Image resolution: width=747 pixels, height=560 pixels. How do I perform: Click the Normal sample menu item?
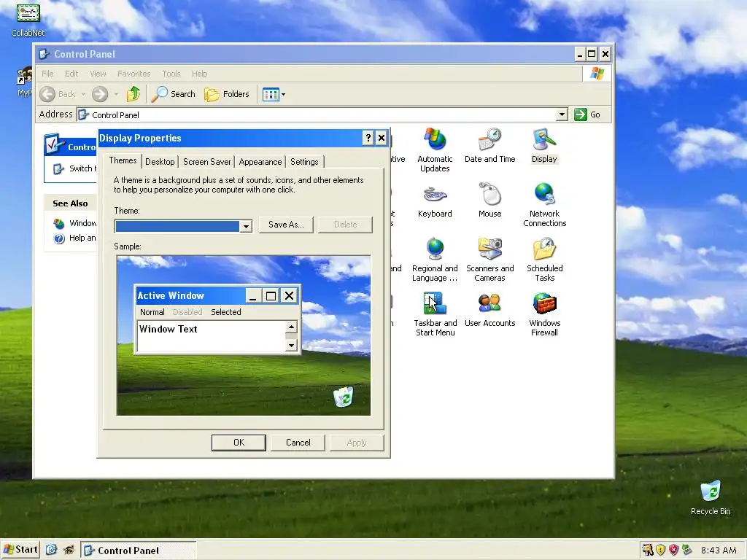point(152,312)
